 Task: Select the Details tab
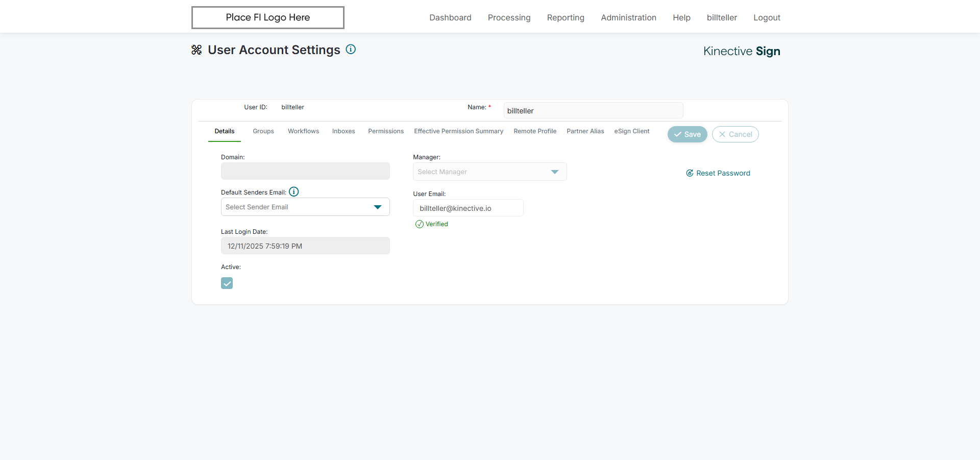(225, 131)
